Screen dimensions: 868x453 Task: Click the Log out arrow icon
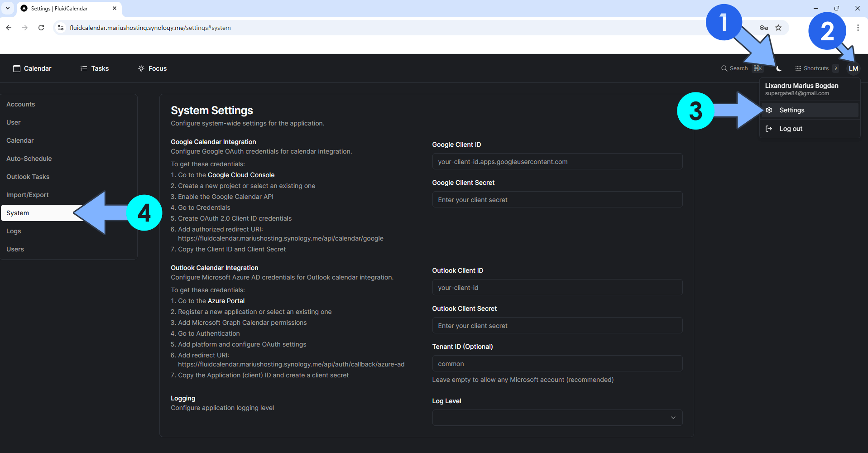[769, 129]
